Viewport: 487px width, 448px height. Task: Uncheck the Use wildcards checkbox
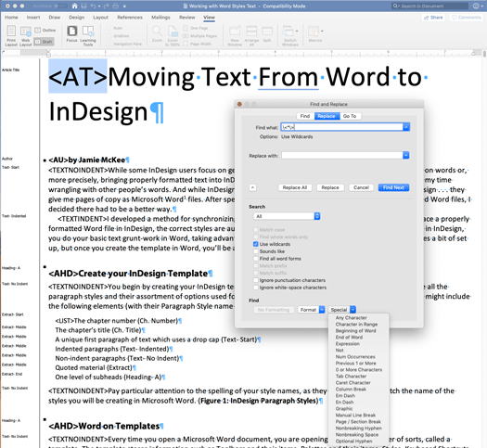[x=256, y=244]
